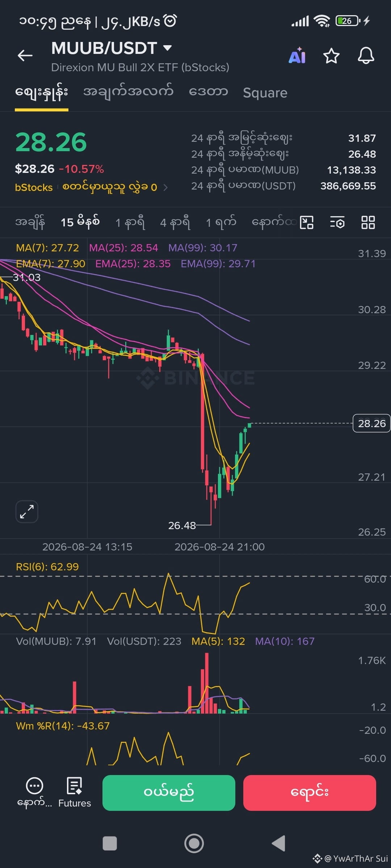Viewport: 391px width, 868px height.
Task: Click the EMA(99): 29.71 label
Action: 218,264
